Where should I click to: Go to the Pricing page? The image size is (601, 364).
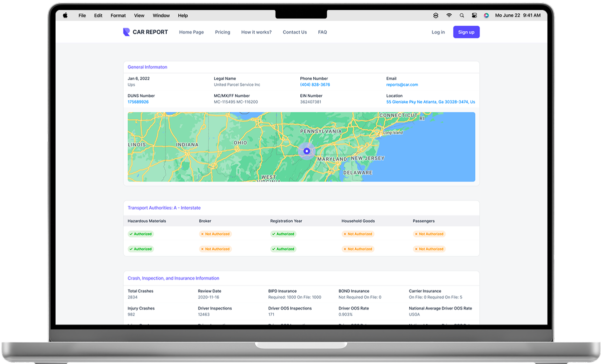[x=223, y=32]
